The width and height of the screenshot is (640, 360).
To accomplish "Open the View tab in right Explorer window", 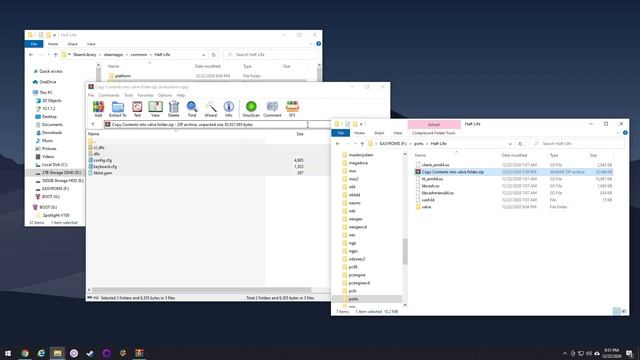I will click(x=398, y=133).
